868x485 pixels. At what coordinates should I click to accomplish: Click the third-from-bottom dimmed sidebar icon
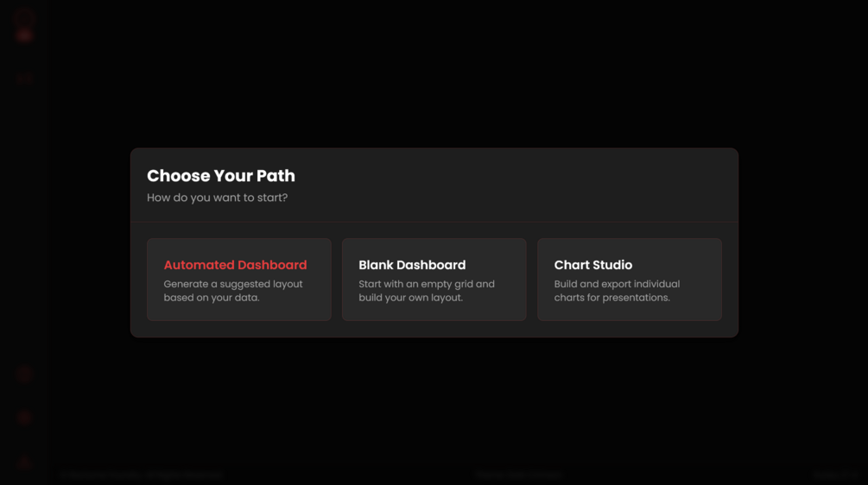coord(24,374)
